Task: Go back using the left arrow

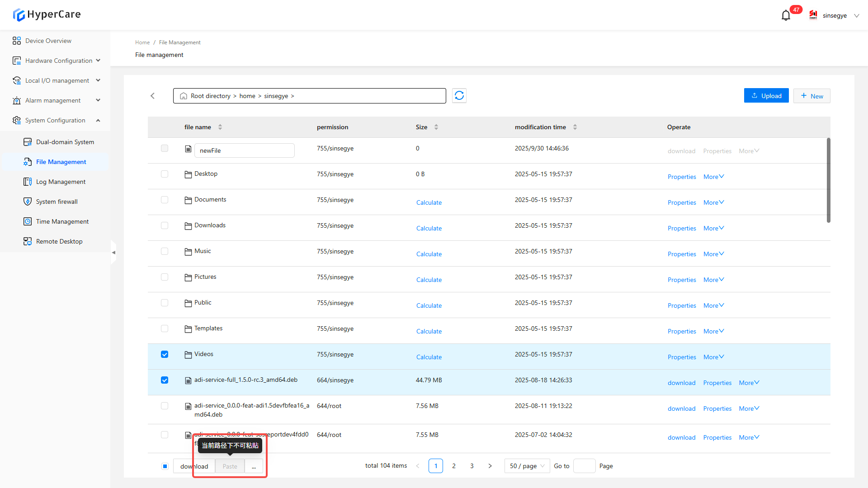Action: 153,96
